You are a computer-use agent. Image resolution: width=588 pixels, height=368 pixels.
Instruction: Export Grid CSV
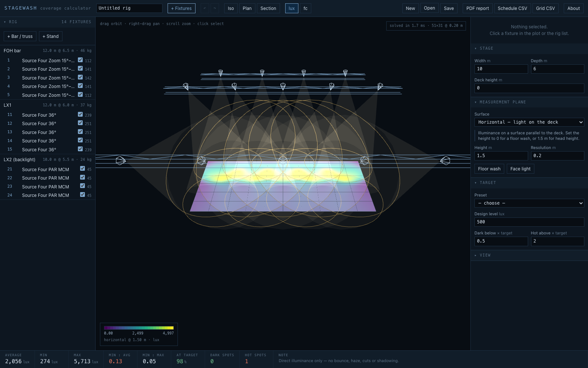click(x=545, y=8)
